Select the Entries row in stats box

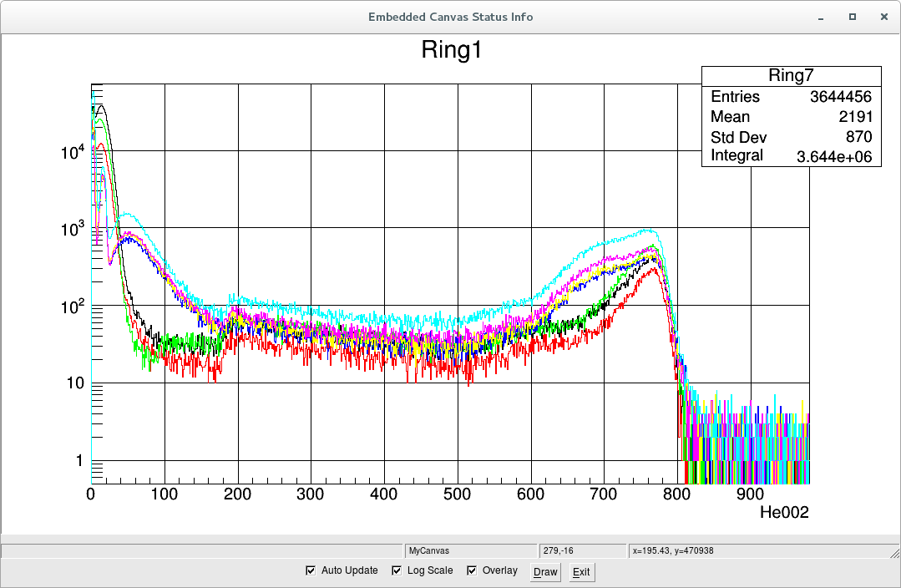[791, 97]
